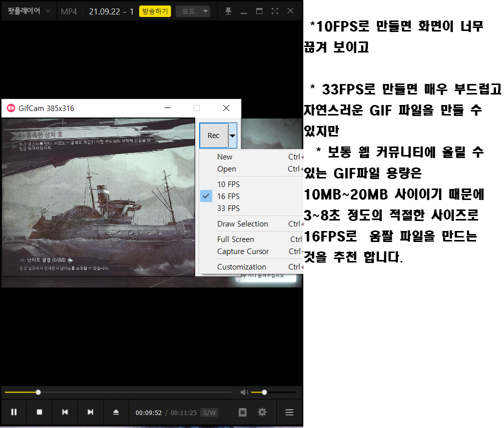The height and width of the screenshot is (428, 504).
Task: Maximize the GifCam window
Action: 197,108
